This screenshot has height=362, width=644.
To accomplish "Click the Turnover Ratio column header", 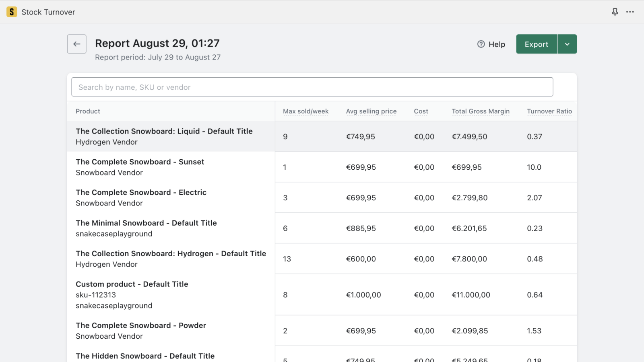I will coord(549,111).
